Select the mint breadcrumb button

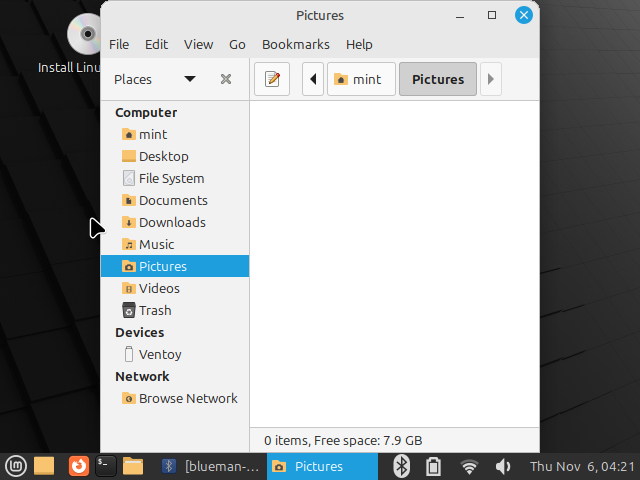click(357, 79)
